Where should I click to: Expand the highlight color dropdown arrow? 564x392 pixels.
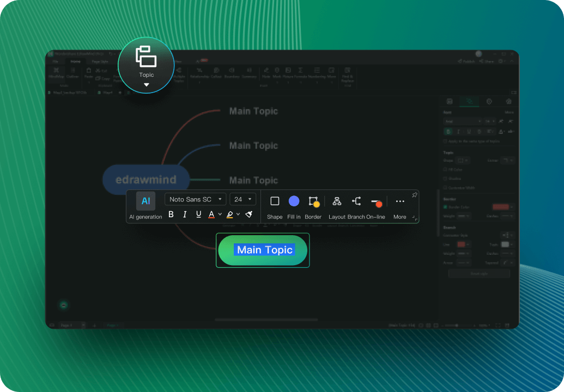click(x=238, y=215)
